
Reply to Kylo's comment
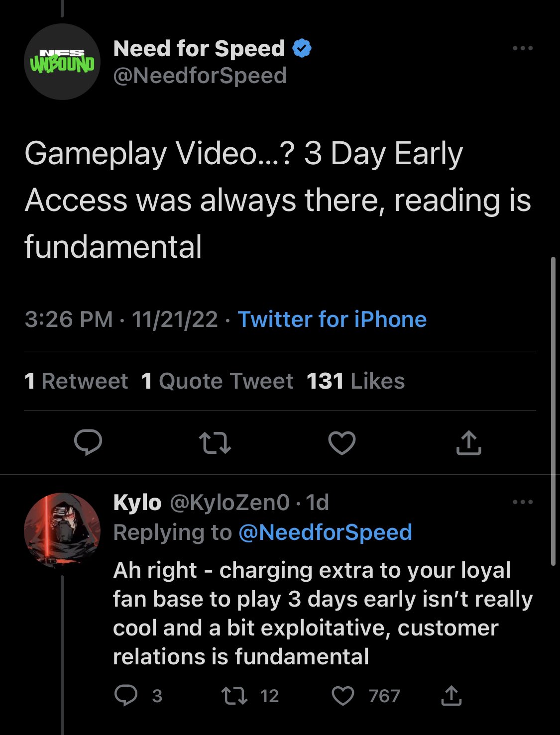point(125,695)
